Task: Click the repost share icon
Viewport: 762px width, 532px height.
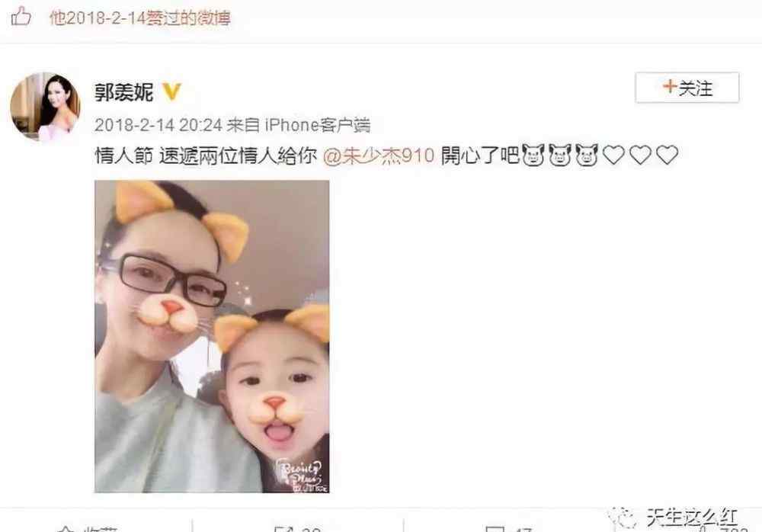Action: [x=283, y=529]
